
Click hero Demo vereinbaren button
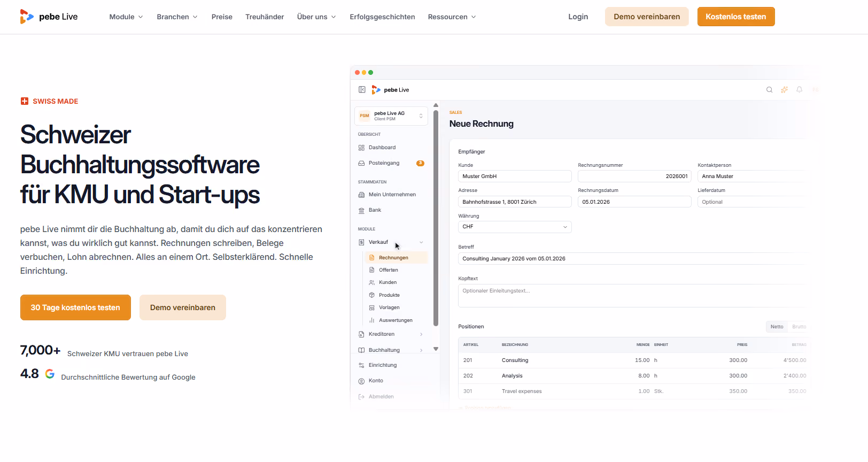click(x=183, y=307)
